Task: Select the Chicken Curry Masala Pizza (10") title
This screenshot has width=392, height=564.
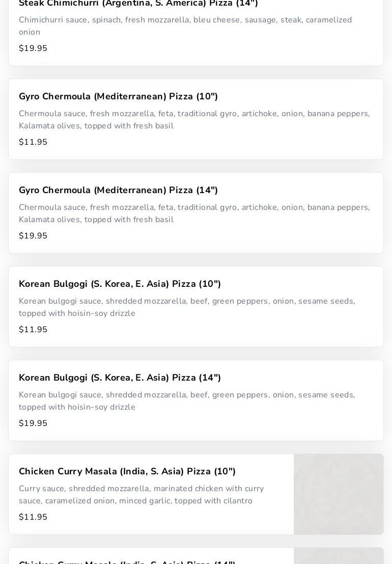Action: [127, 471]
